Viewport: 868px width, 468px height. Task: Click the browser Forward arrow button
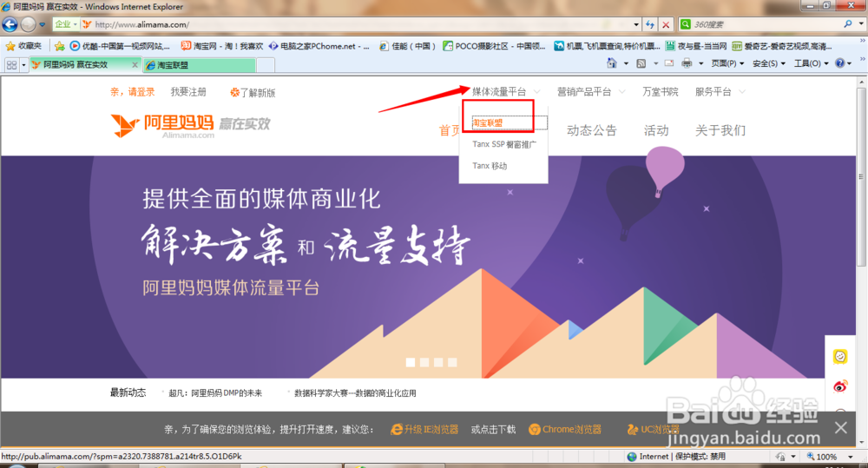point(29,24)
